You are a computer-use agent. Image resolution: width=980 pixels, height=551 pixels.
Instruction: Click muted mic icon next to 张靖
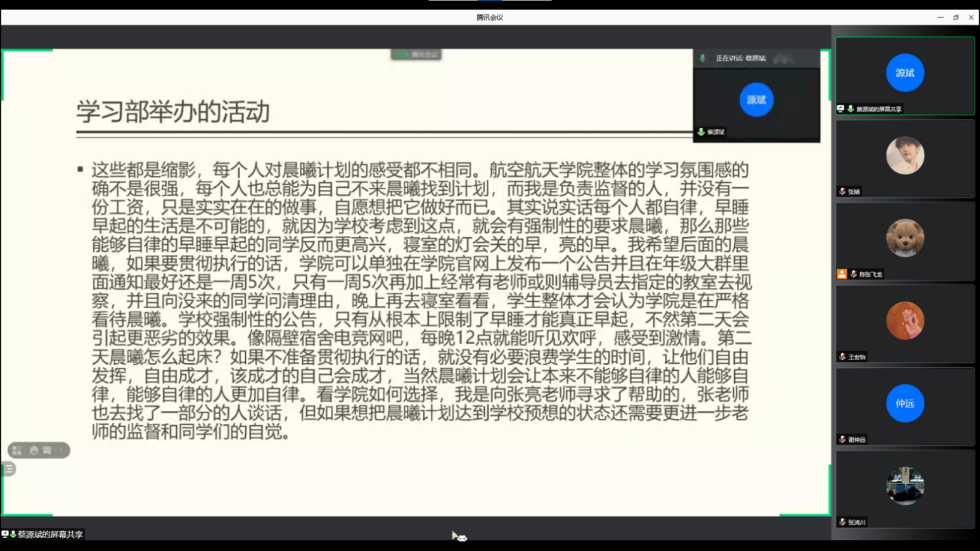pyautogui.click(x=842, y=192)
